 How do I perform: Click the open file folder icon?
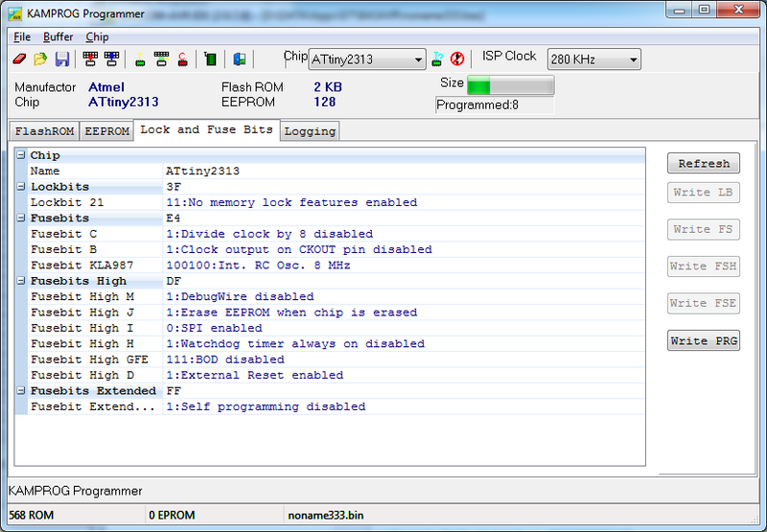pos(40,59)
